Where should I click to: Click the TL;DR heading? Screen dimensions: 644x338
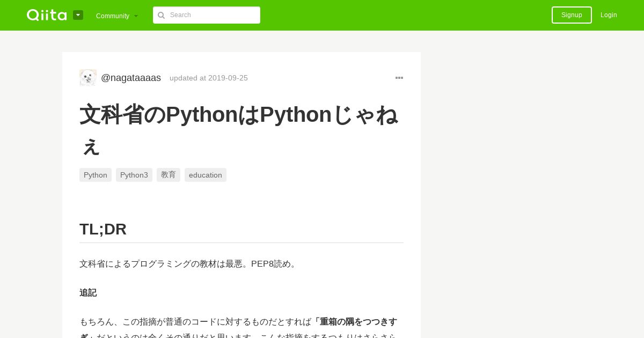coord(103,229)
